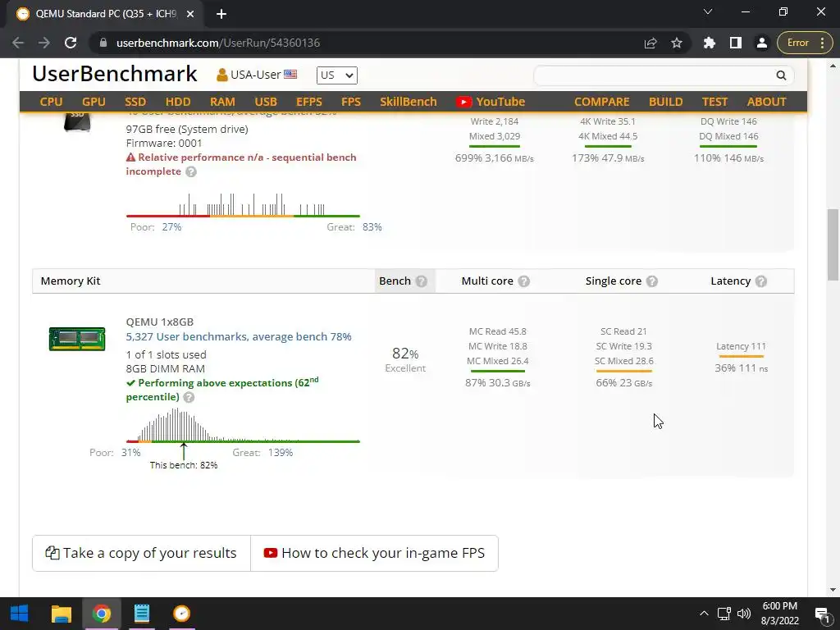Open the YouTube link in nav bar

(x=491, y=102)
